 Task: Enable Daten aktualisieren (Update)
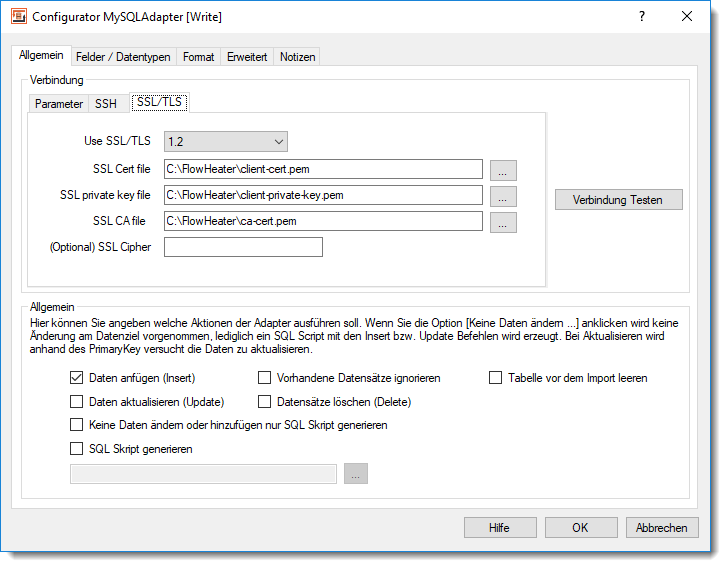tap(76, 402)
